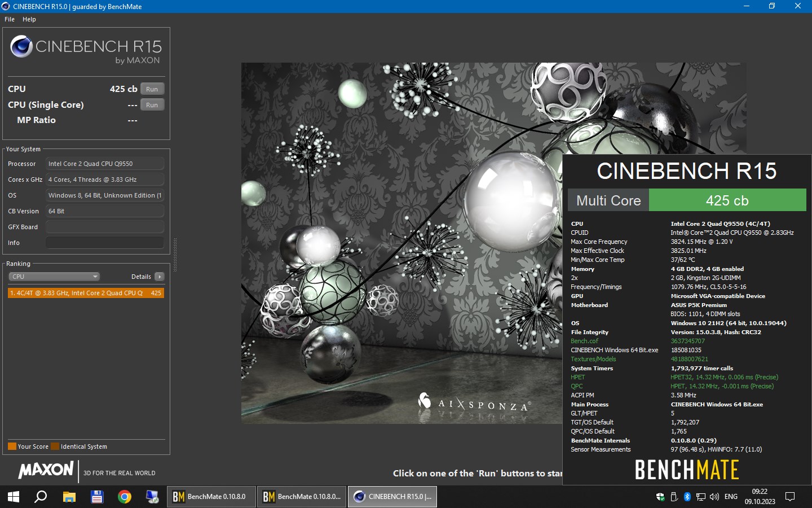Open the CPU ranking dropdown
Screen dimensions: 812x508
54,277
